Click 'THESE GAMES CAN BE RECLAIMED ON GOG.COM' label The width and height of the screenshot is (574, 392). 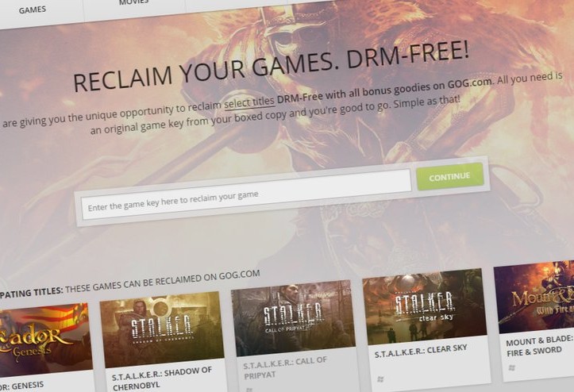click(163, 282)
